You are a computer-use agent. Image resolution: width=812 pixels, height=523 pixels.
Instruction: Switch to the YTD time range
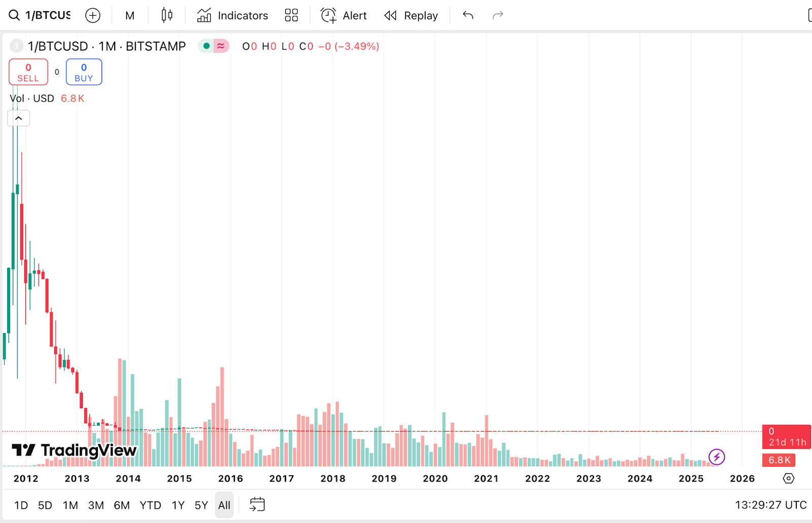tap(150, 505)
